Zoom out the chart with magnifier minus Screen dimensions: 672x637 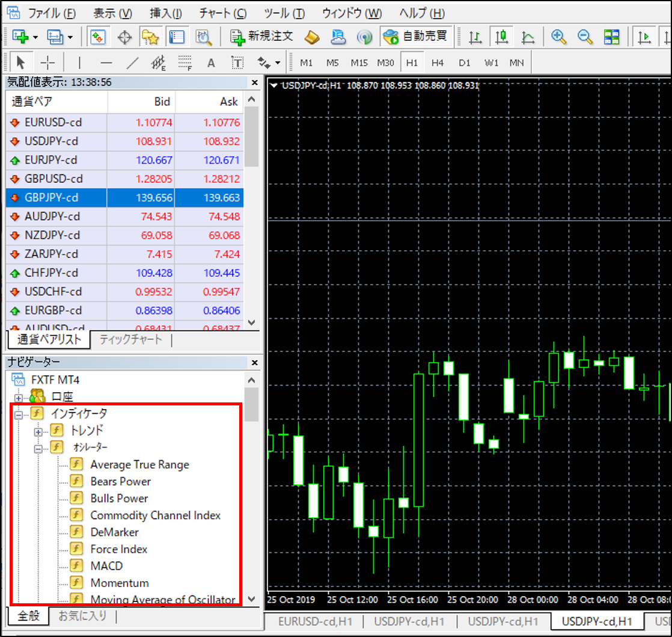[x=585, y=37]
